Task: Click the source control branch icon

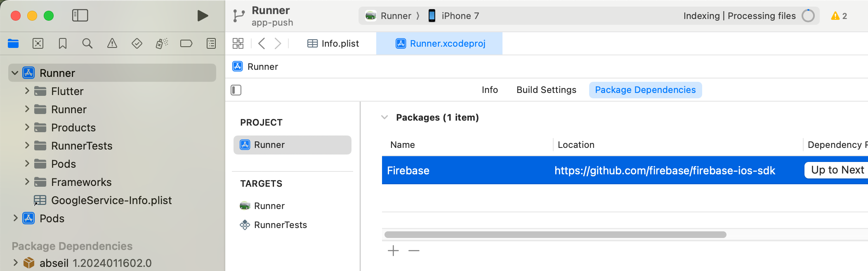Action: click(239, 16)
